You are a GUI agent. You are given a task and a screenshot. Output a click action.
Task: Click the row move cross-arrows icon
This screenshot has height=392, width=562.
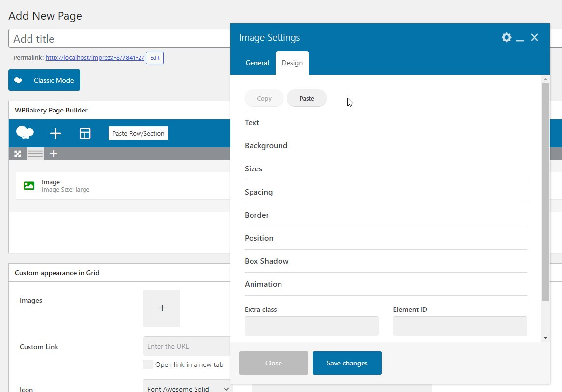pyautogui.click(x=18, y=154)
